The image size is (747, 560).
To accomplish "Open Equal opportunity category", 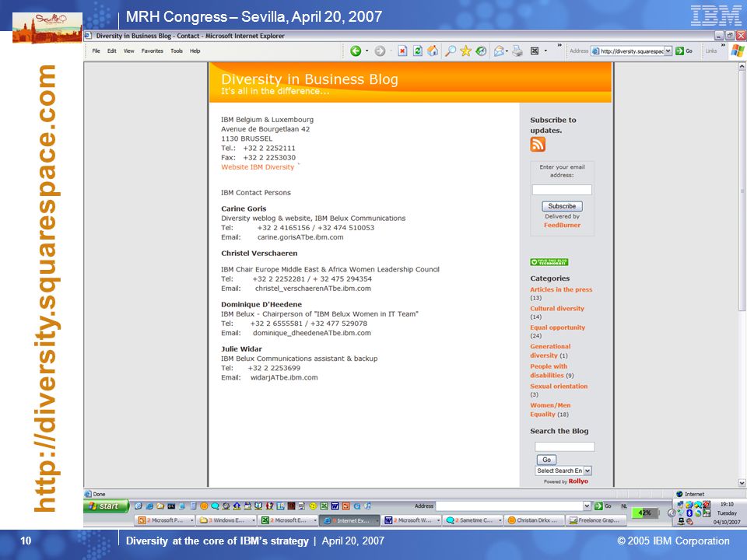I will tap(558, 327).
